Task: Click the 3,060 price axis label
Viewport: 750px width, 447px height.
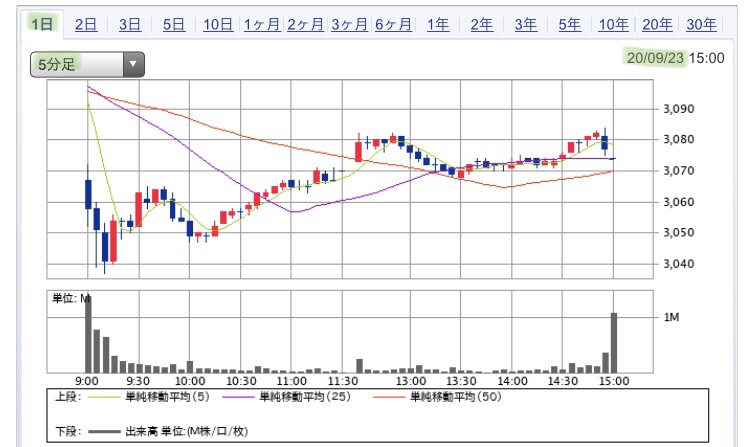Action: pyautogui.click(x=679, y=202)
